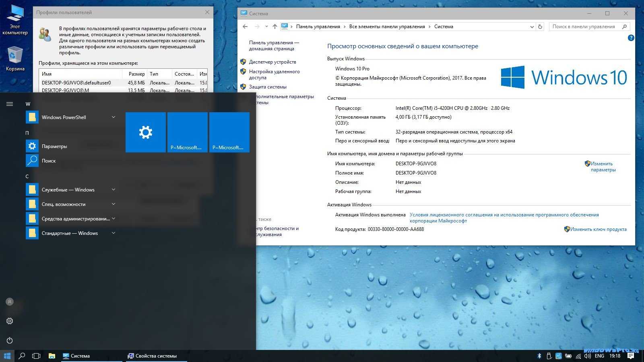Screen dimensions: 644x362
Task: Click the help question mark in Система window
Action: coord(631,38)
